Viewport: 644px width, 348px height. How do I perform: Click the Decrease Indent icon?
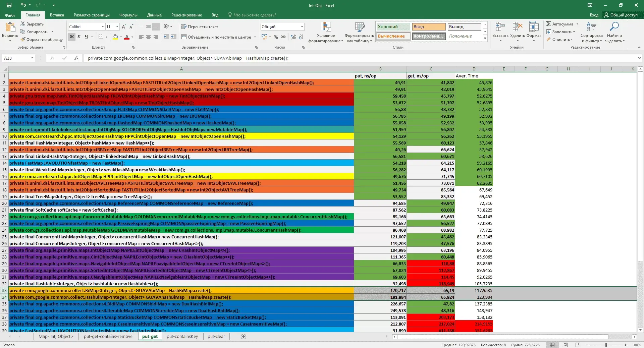point(166,37)
